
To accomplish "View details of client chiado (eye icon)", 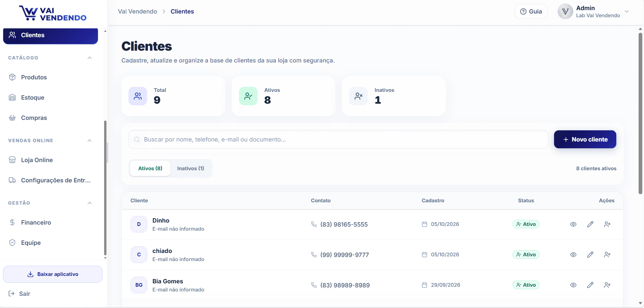I will (573, 255).
